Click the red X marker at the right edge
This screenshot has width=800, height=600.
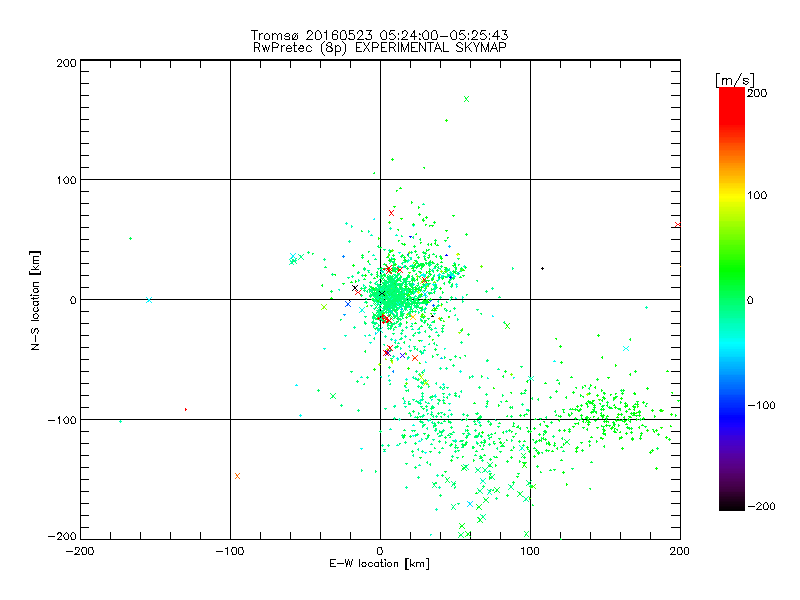678,224
